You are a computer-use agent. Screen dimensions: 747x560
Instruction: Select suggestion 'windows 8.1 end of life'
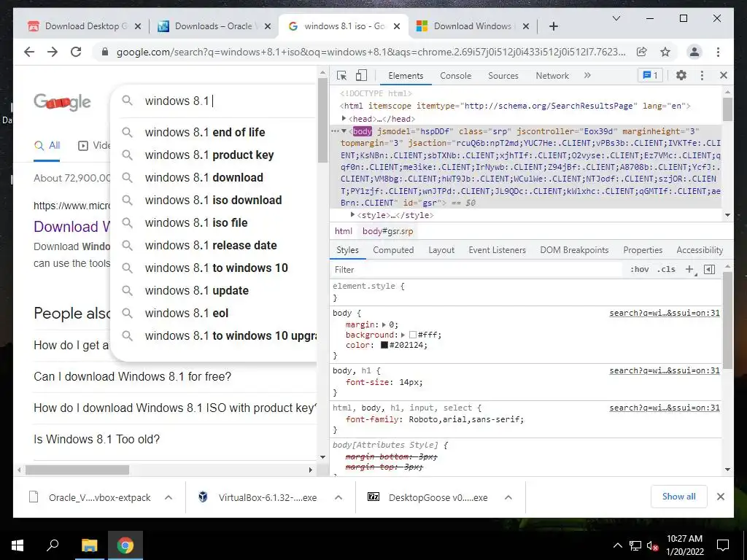(214, 133)
